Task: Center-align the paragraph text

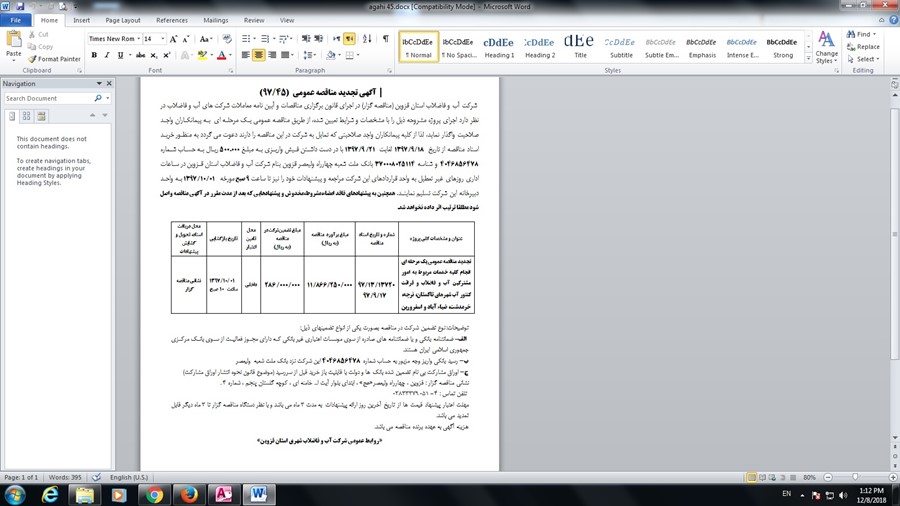Action: 259,55
